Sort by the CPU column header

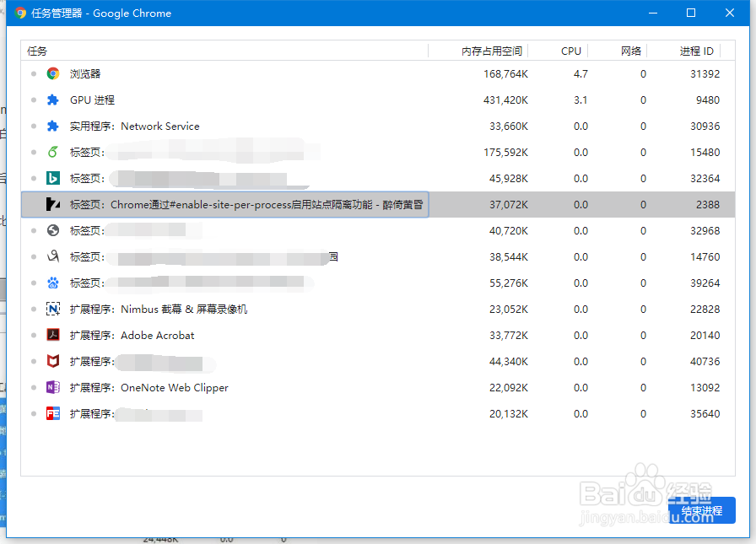tap(559, 51)
